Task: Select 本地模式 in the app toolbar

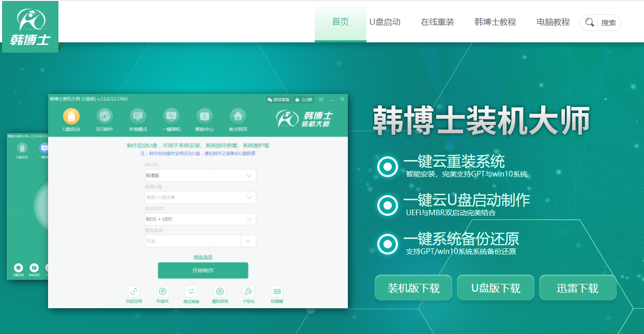Action: click(x=137, y=119)
